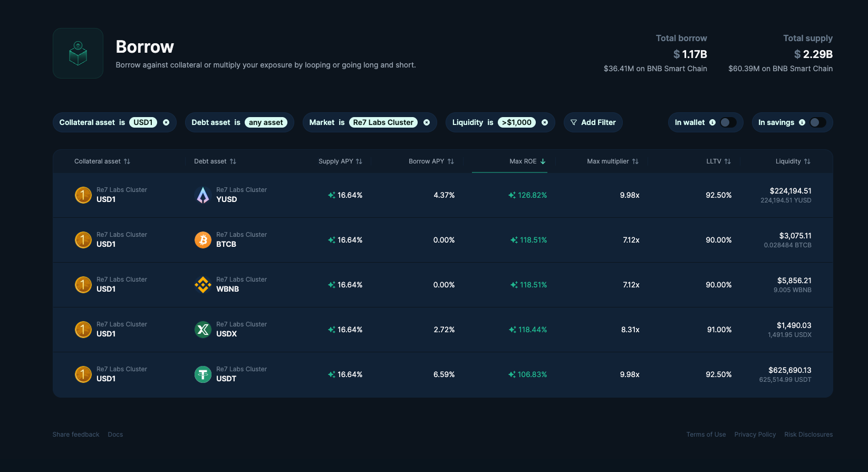Remove the USD1 collateral asset filter
The height and width of the screenshot is (472, 868).
(x=166, y=122)
